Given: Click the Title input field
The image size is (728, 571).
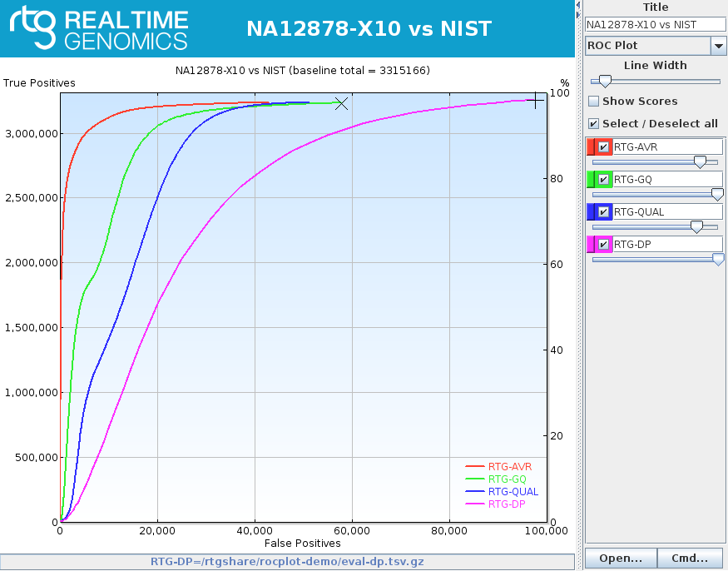Looking at the screenshot, I should pos(655,25).
